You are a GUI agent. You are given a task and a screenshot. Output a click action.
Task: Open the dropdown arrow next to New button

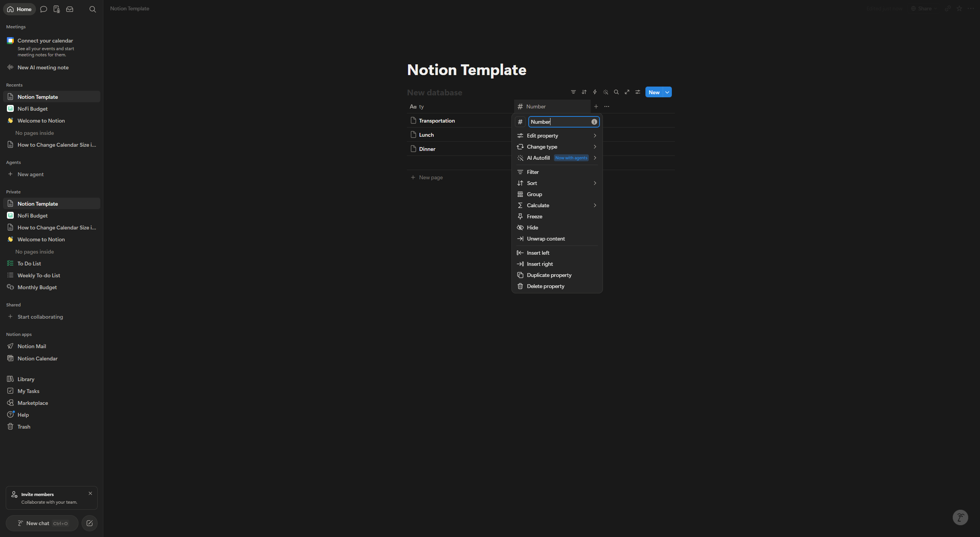tap(667, 92)
